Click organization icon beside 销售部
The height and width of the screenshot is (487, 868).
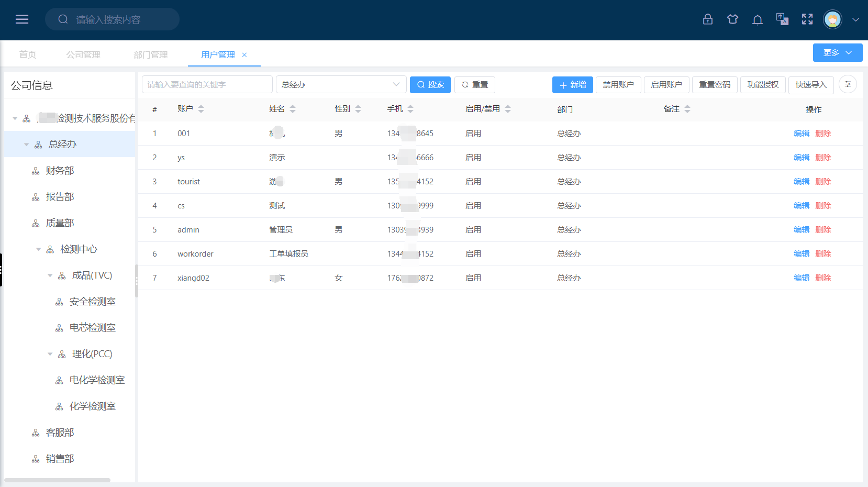tap(36, 459)
